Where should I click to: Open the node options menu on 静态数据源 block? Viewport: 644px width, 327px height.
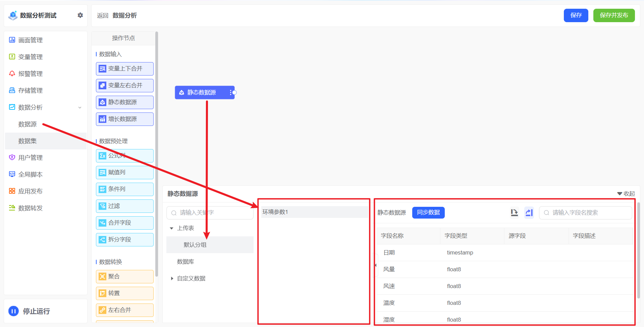(x=230, y=92)
